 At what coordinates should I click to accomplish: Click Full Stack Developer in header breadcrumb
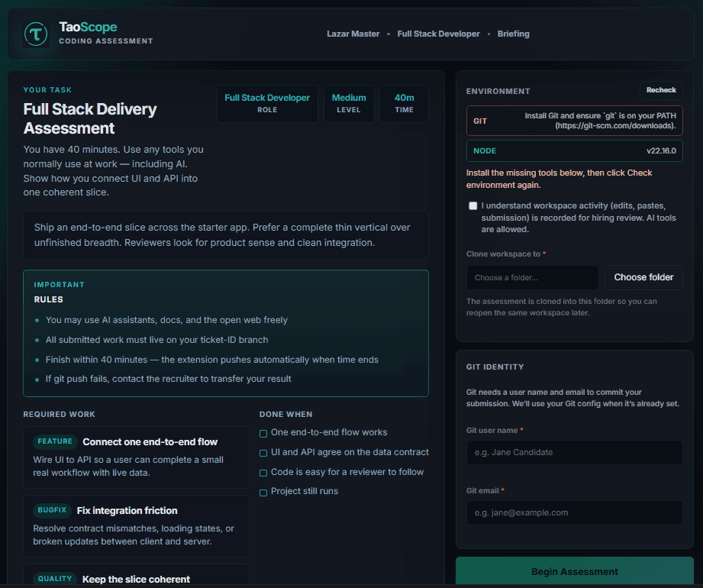click(x=438, y=34)
